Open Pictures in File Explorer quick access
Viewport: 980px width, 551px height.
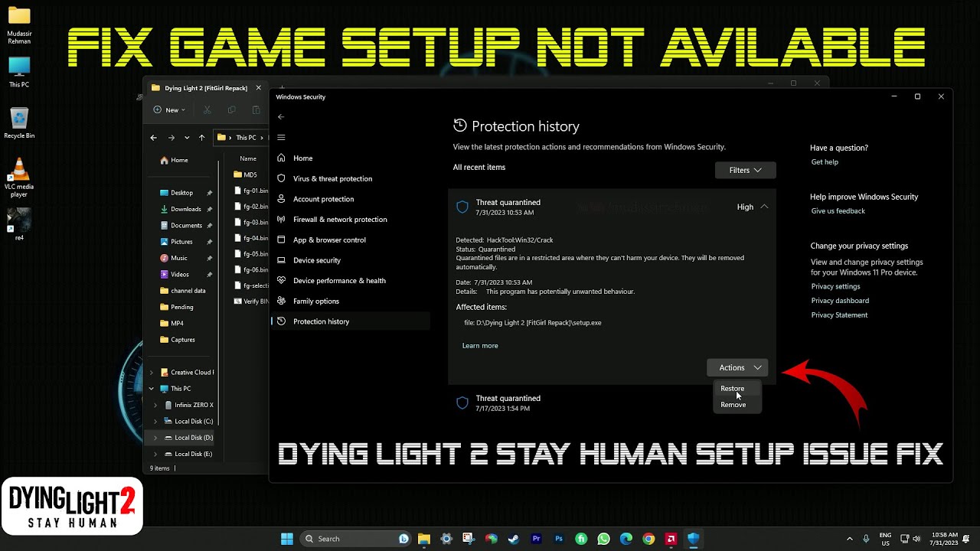(x=181, y=242)
